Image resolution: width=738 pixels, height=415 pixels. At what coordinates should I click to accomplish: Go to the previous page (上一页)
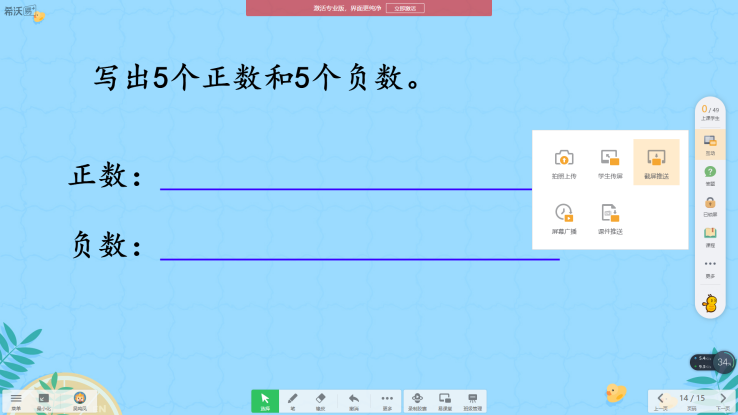660,401
